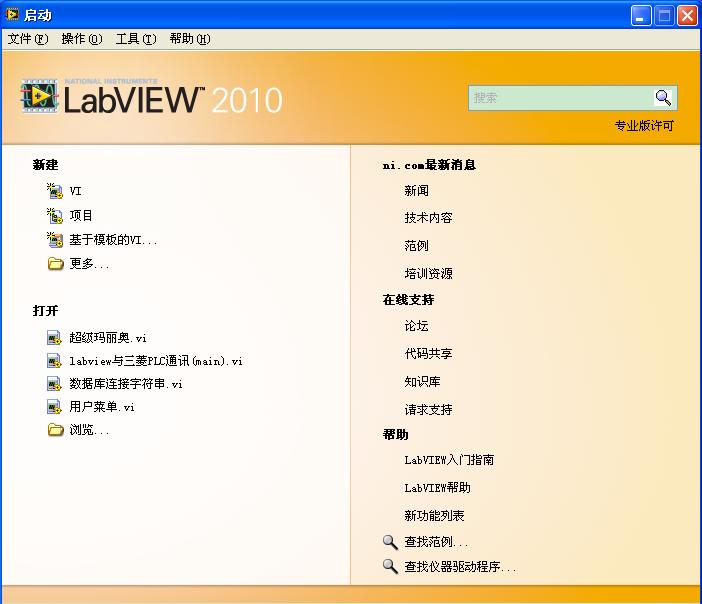This screenshot has width=702, height=604.
Task: Click the new VI icon
Action: 55,190
